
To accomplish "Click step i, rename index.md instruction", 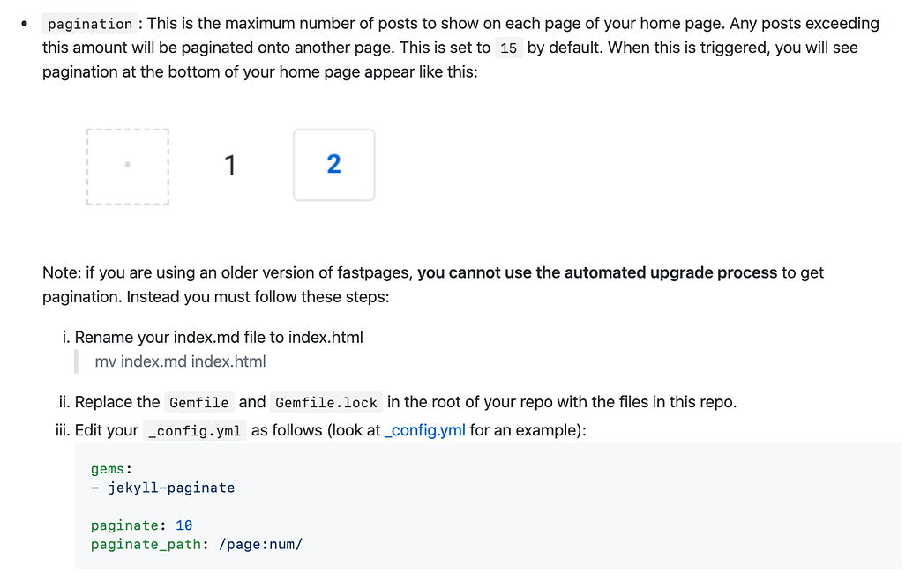I will (220, 337).
